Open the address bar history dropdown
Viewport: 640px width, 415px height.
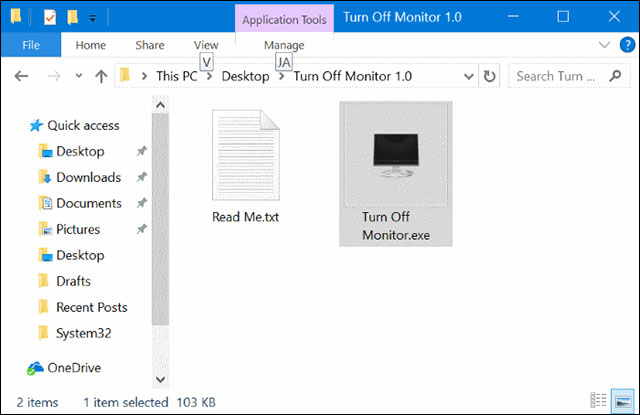(x=469, y=76)
